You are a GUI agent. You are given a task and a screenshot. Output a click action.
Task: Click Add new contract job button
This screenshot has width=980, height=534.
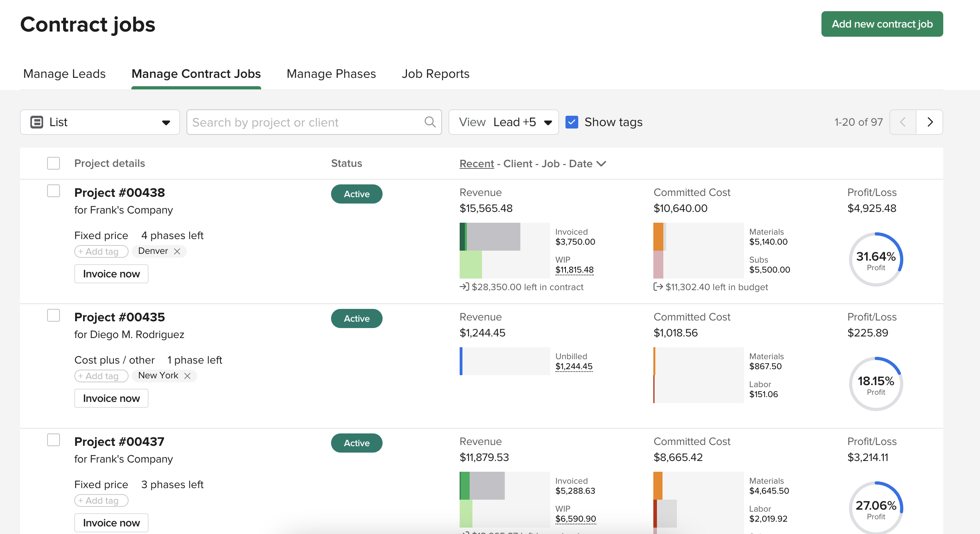(x=882, y=24)
